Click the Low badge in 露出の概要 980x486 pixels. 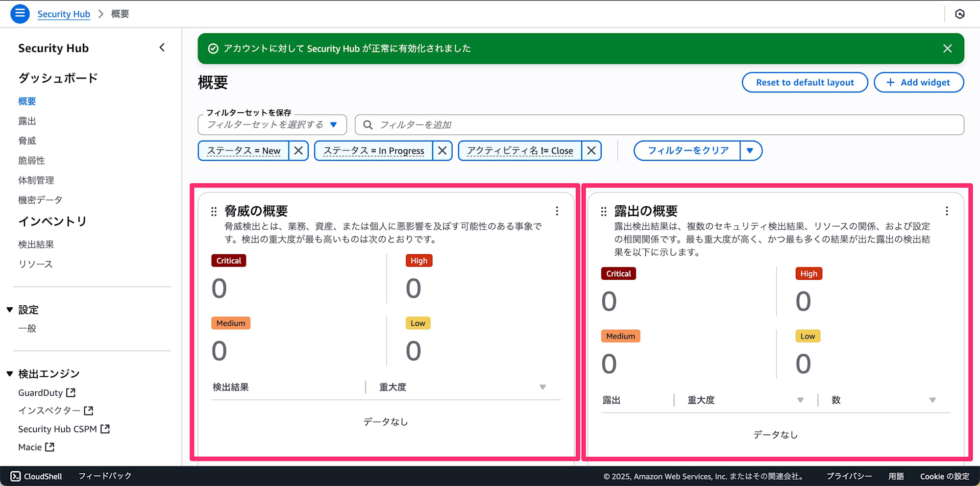coord(808,336)
